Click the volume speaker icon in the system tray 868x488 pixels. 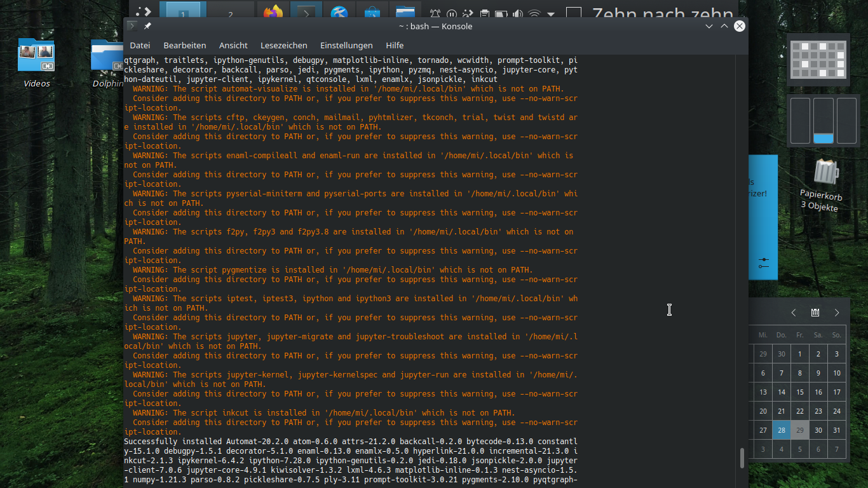coord(518,14)
